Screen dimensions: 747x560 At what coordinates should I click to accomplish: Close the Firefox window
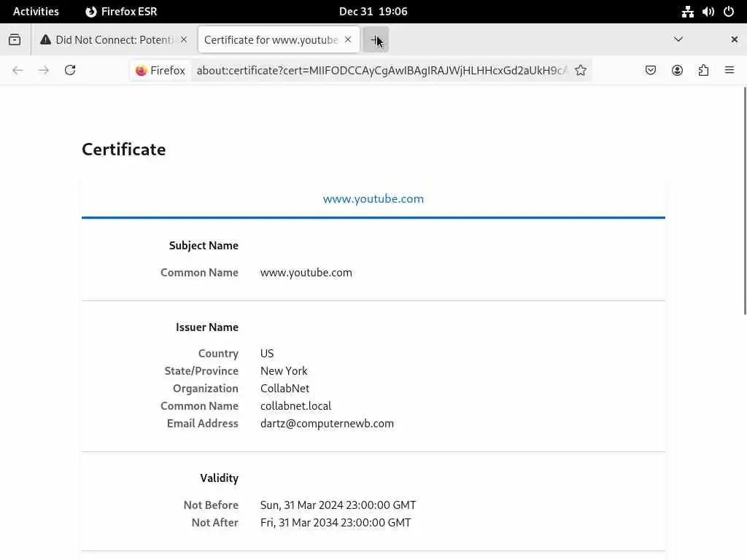[x=734, y=39]
